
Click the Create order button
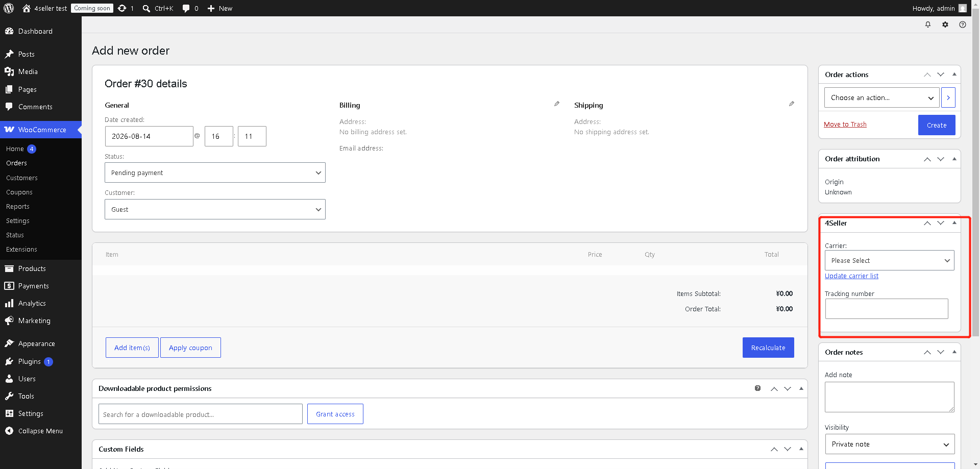pos(937,125)
